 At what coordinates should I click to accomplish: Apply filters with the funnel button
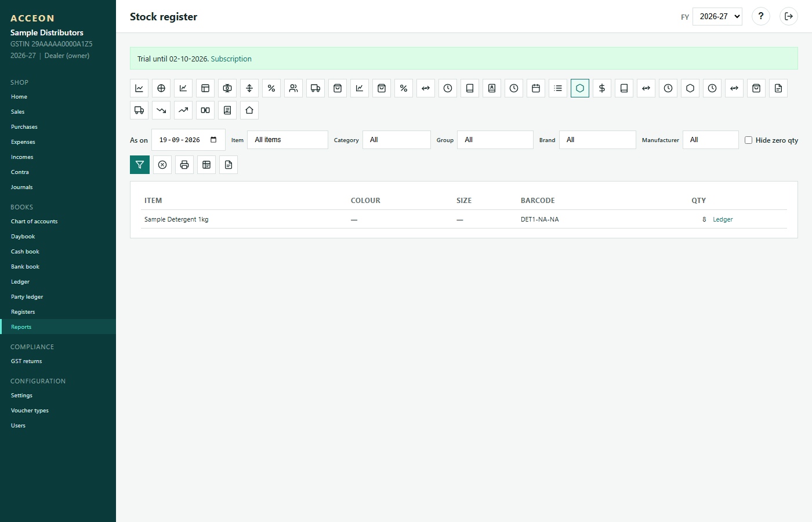(140, 165)
